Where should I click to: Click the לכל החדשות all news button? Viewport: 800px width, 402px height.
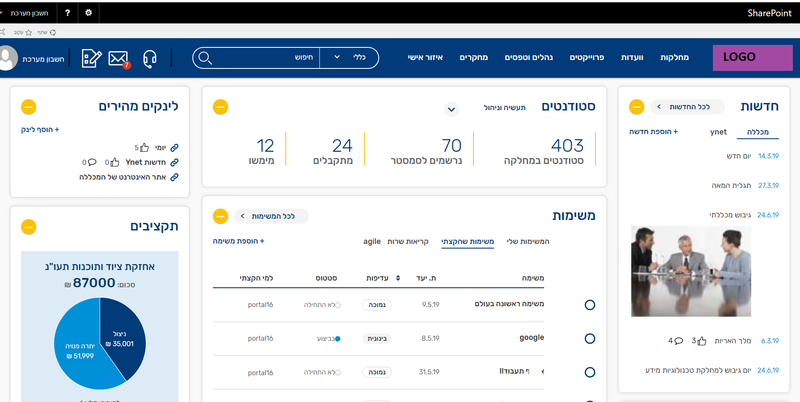[x=687, y=106]
